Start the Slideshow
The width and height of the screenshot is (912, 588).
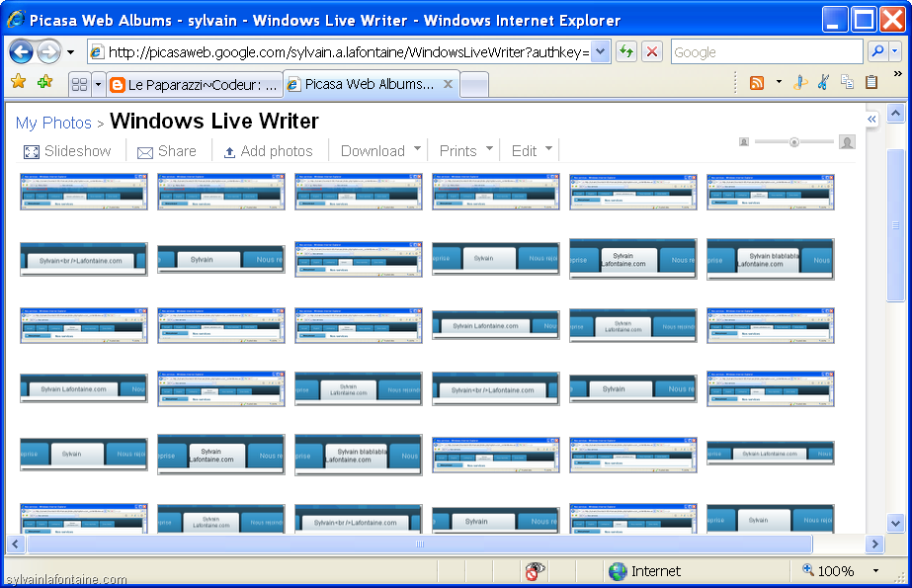67,151
